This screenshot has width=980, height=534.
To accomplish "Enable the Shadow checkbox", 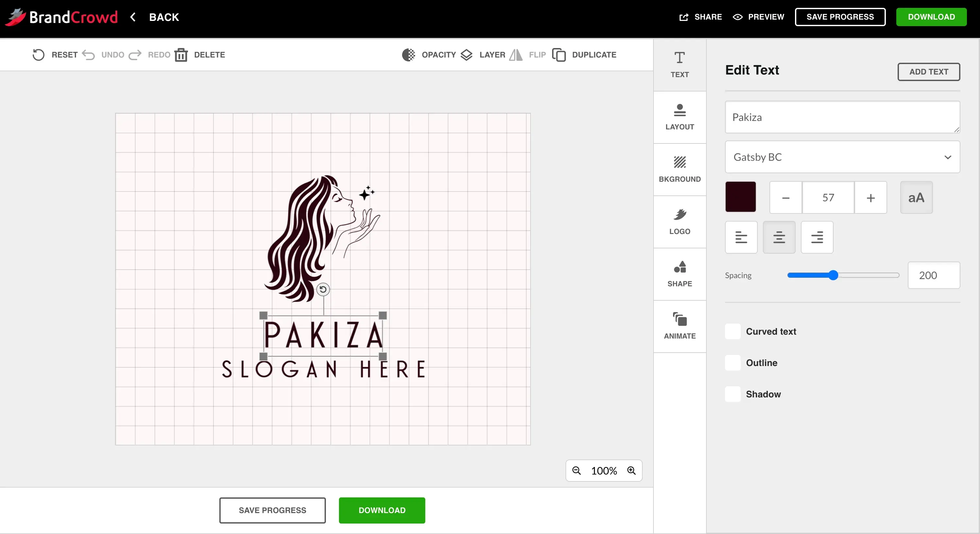I will (733, 394).
